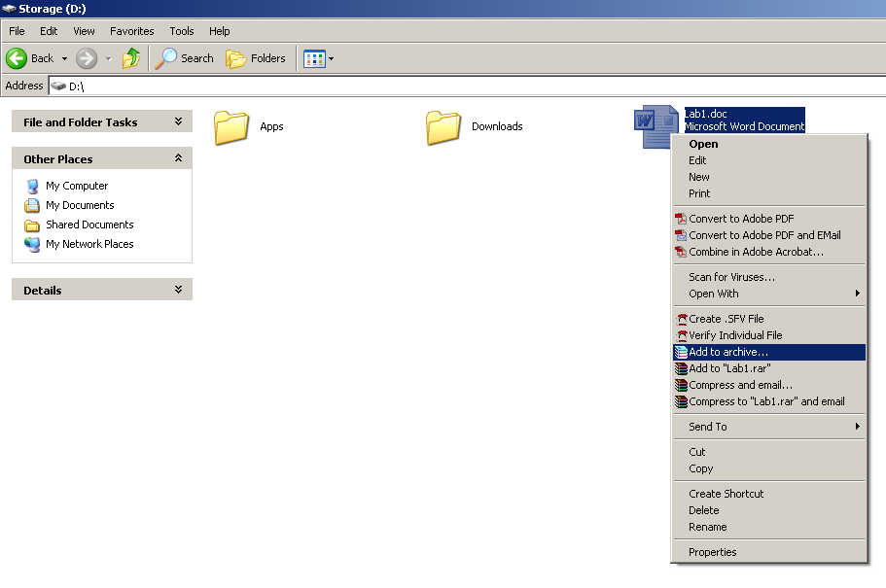Open the Edit menu in the menu bar
886x588 pixels.
tap(49, 31)
